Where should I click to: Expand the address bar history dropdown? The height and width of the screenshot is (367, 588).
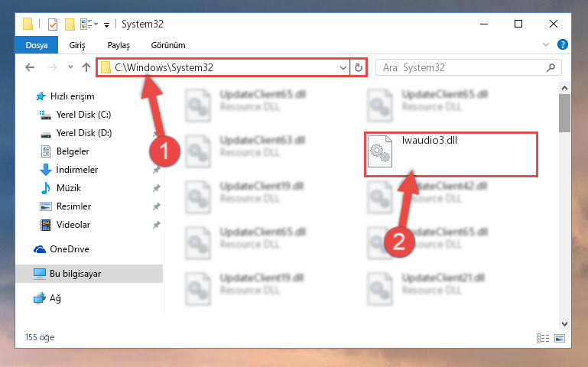tap(343, 68)
